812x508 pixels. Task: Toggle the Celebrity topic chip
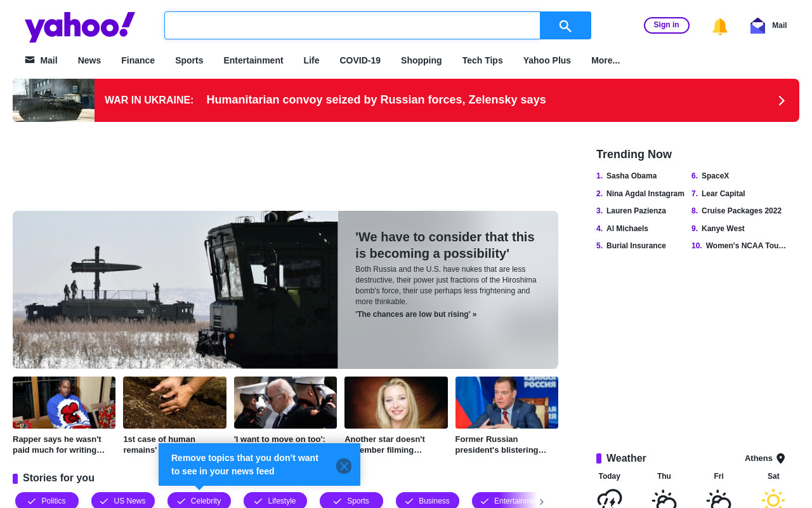click(199, 500)
